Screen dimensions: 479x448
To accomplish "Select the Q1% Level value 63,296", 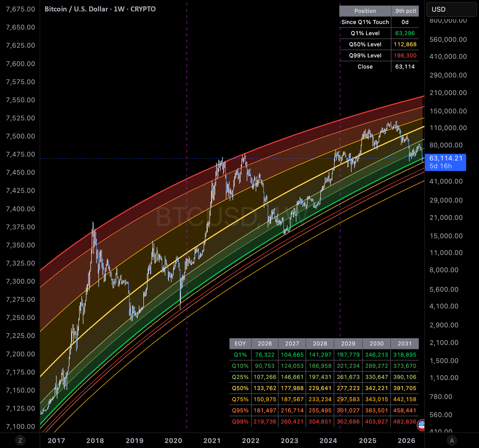I will click(405, 33).
